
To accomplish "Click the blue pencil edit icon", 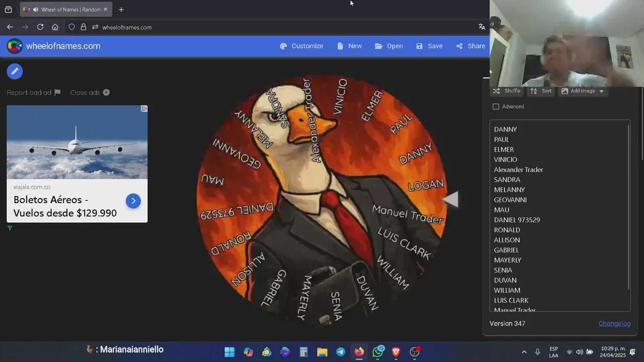I will coord(15,71).
